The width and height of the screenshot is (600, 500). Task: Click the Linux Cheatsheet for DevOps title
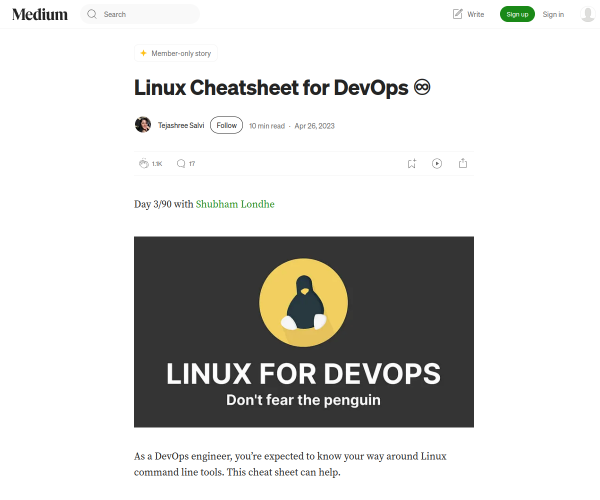(282, 88)
